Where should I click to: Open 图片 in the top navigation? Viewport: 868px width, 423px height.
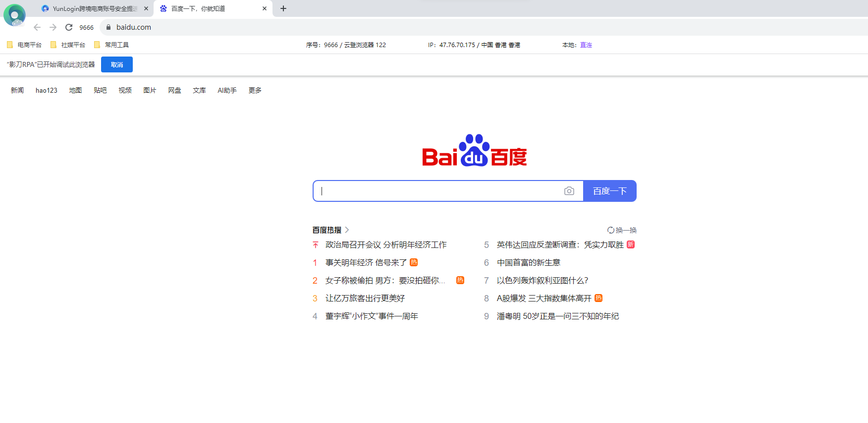pyautogui.click(x=150, y=90)
